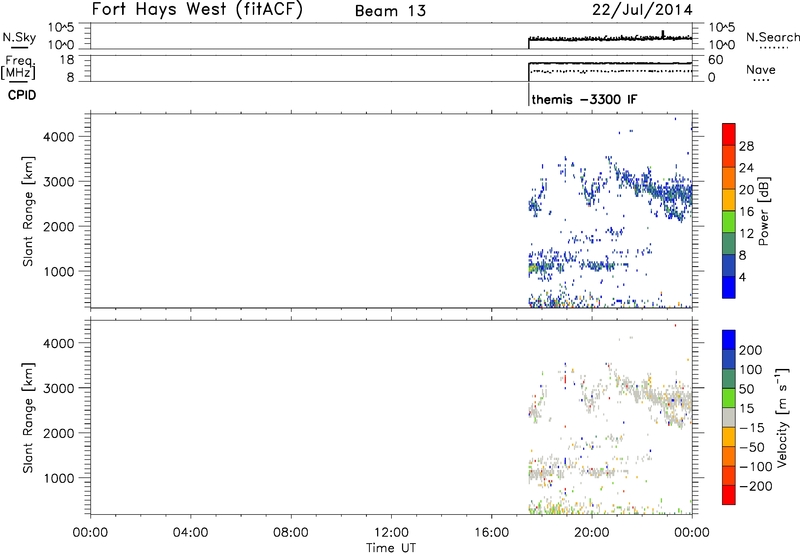Click the '20:00' time tick label
Screen dimensions: 800x554
point(592,533)
